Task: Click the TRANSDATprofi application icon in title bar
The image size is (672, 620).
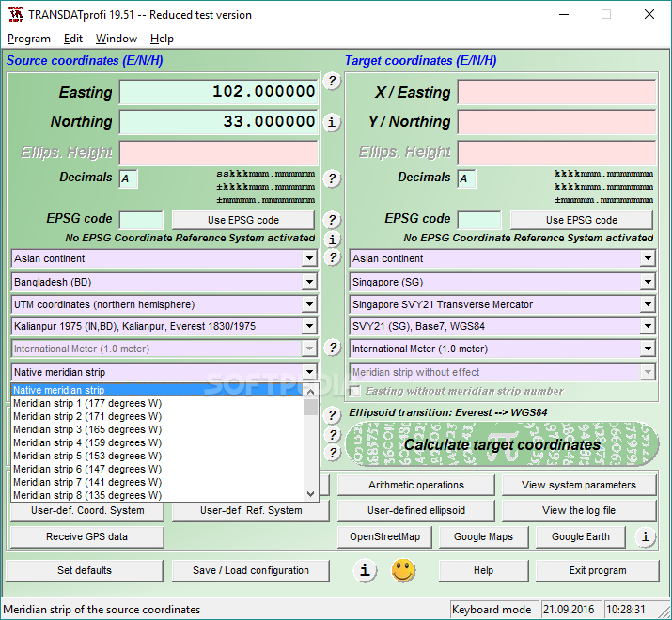Action: coord(16,14)
